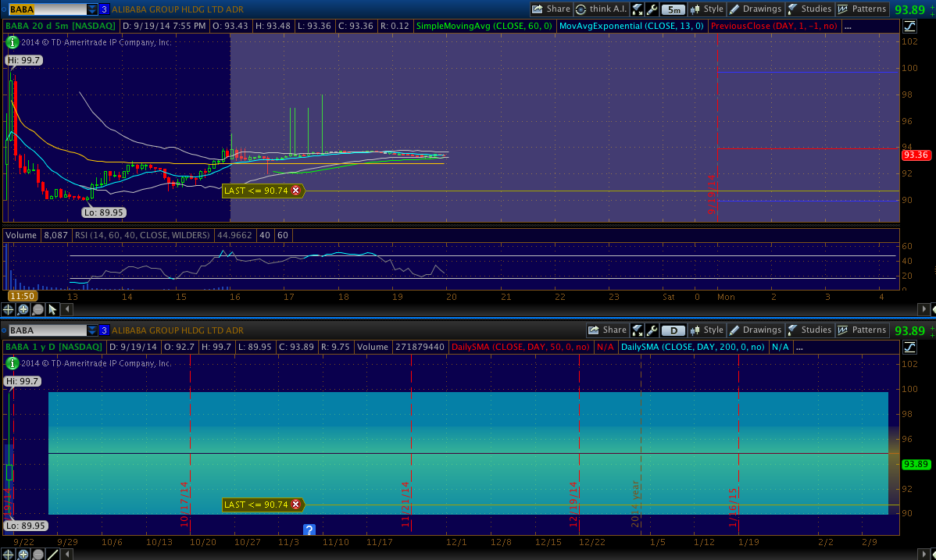Image resolution: width=936 pixels, height=560 pixels.
Task: Open the Studies menu in upper toolbar
Action: click(809, 9)
